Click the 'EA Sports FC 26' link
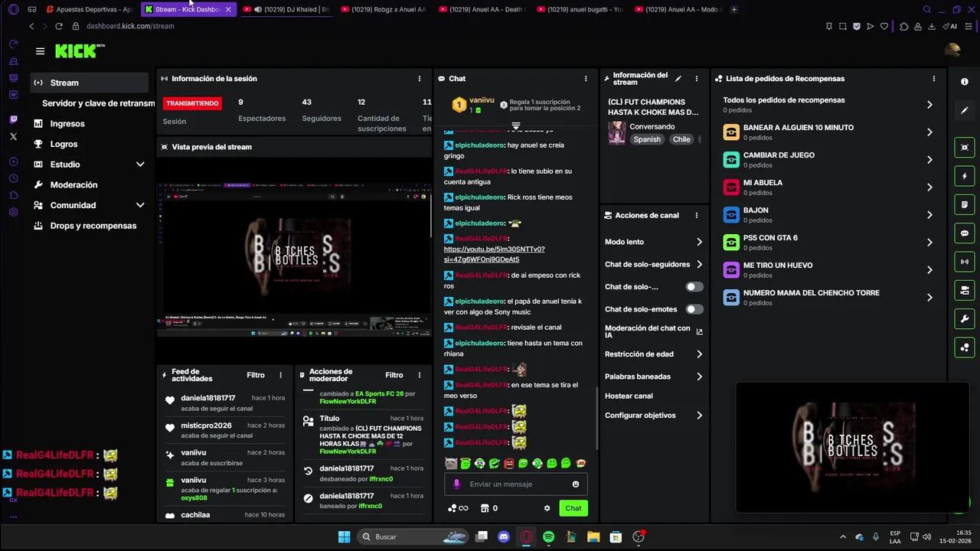Screen dimensions: 980x551 point(379,394)
